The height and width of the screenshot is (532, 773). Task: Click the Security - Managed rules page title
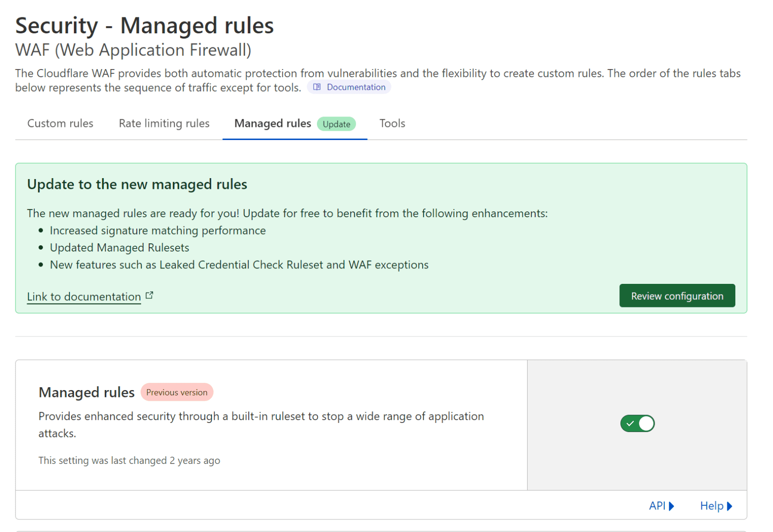pyautogui.click(x=144, y=25)
